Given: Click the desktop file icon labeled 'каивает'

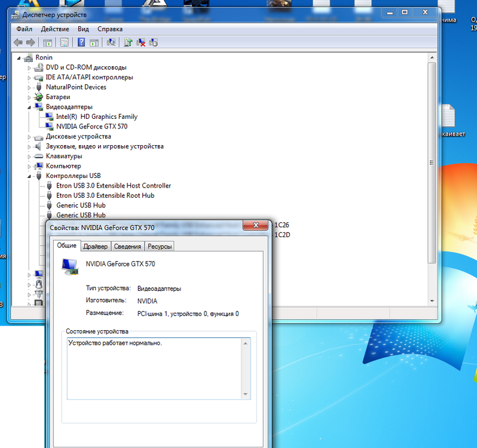Looking at the screenshot, I should (x=450, y=116).
